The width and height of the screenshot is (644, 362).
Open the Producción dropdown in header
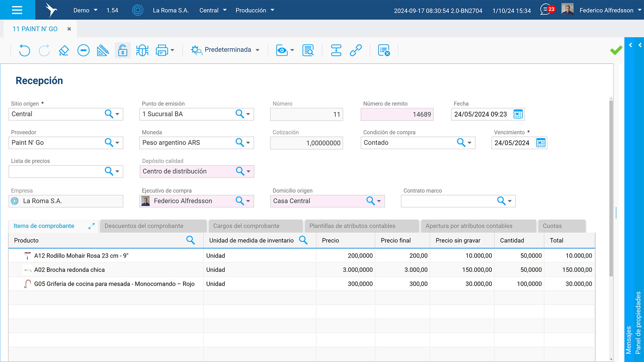255,10
